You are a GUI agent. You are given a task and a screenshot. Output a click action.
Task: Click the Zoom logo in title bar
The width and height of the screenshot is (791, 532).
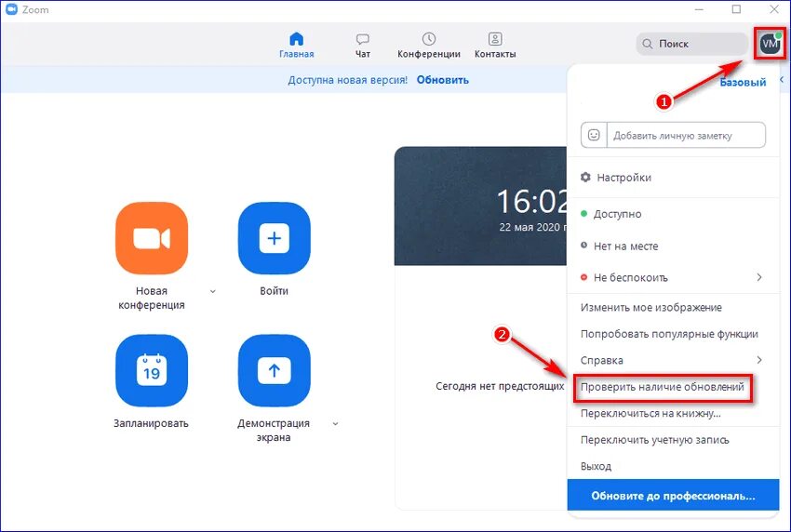[11, 9]
